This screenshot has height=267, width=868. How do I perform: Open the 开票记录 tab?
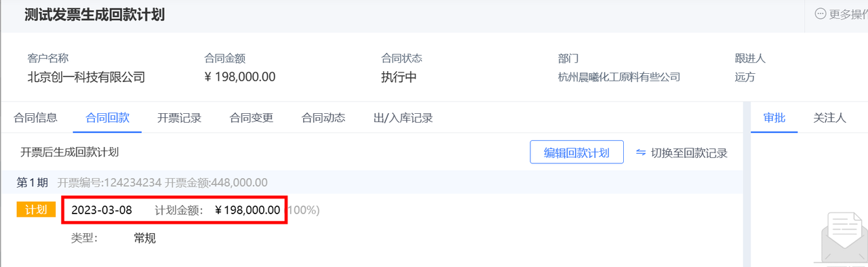[x=179, y=117]
